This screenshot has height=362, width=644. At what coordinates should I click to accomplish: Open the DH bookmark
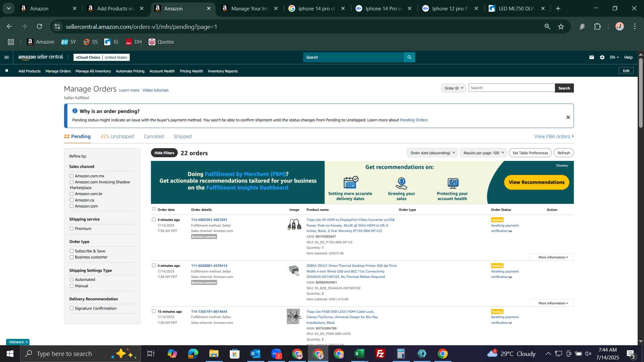133,42
